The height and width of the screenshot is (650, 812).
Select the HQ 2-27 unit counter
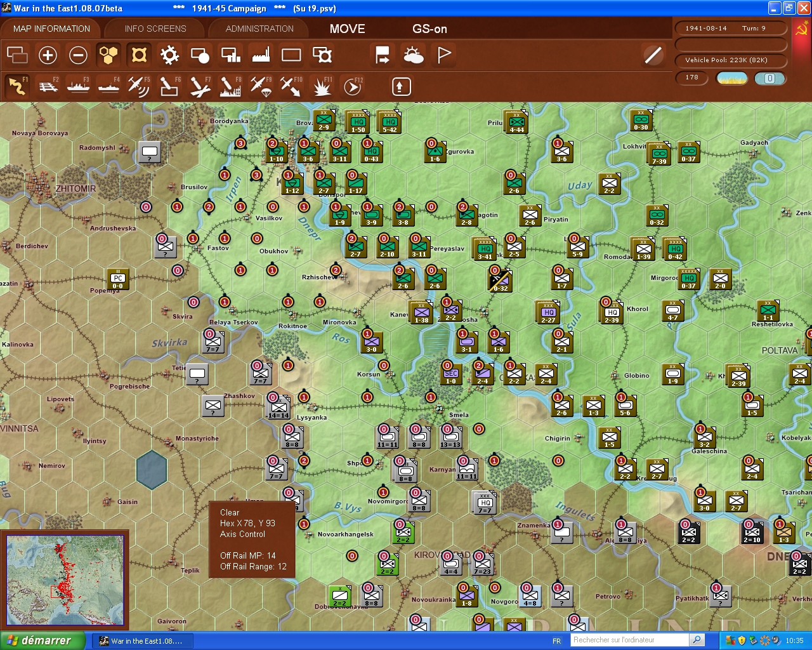click(x=548, y=312)
